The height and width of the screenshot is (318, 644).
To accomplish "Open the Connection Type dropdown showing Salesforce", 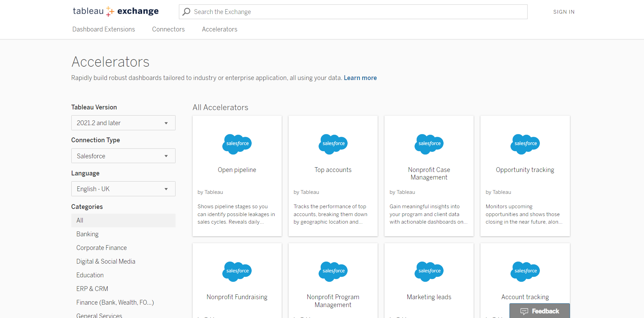I will (123, 156).
